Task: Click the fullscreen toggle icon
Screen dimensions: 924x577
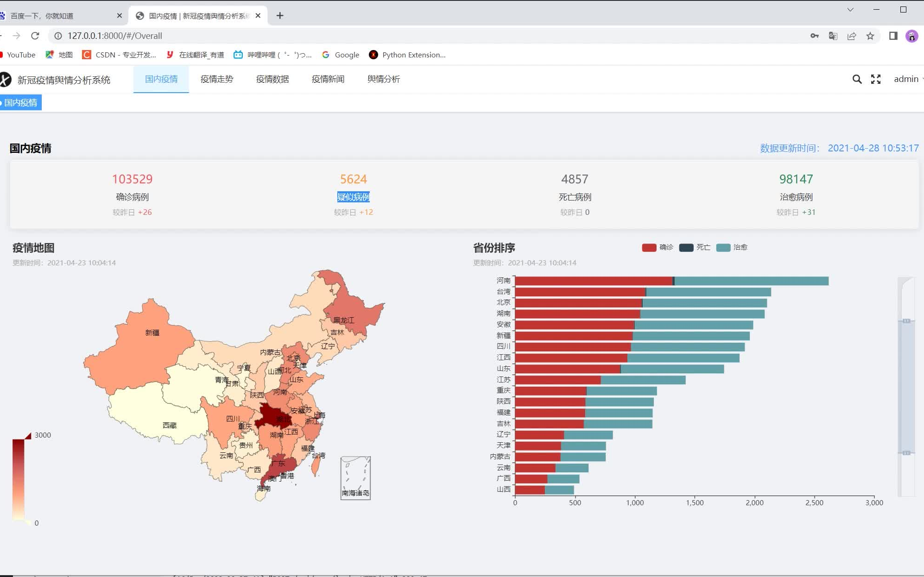Action: (x=876, y=78)
